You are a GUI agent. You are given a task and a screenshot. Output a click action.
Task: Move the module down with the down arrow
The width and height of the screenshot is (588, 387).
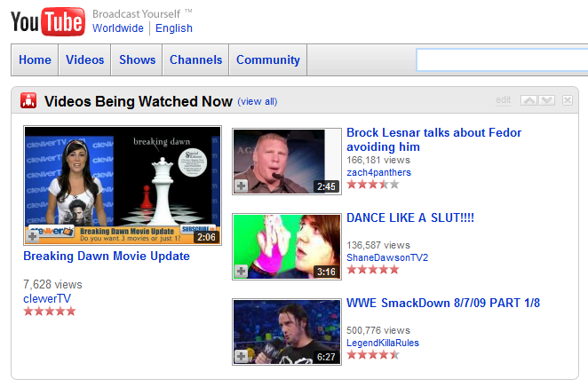(546, 100)
